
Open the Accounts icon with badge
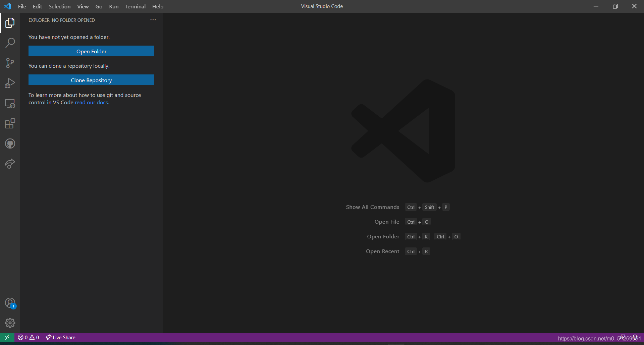[x=10, y=303]
